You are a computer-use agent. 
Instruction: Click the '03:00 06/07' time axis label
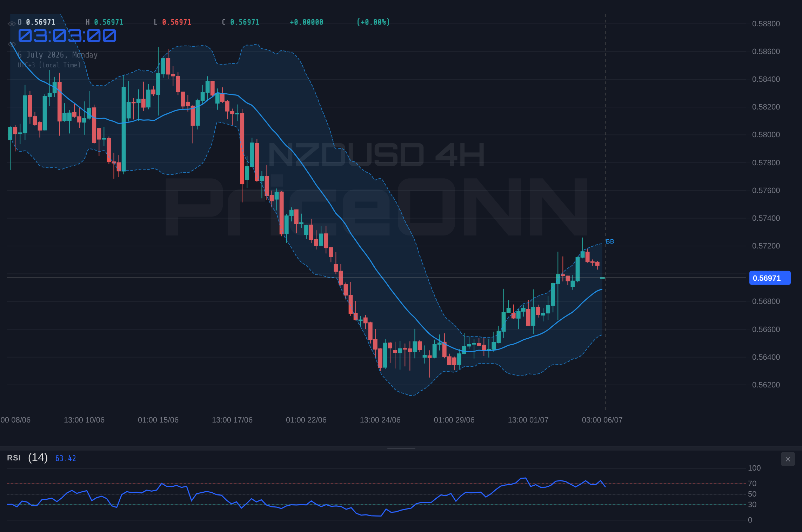[x=602, y=420]
